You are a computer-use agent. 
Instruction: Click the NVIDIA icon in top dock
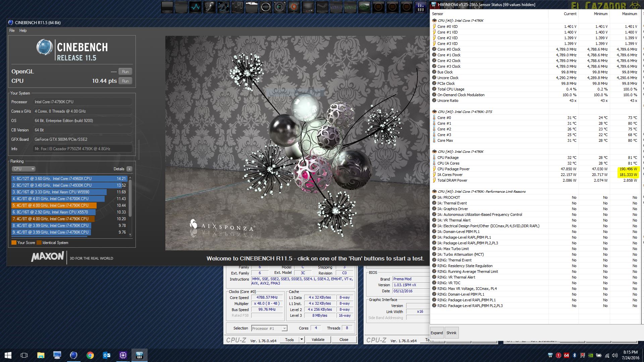(x=364, y=7)
